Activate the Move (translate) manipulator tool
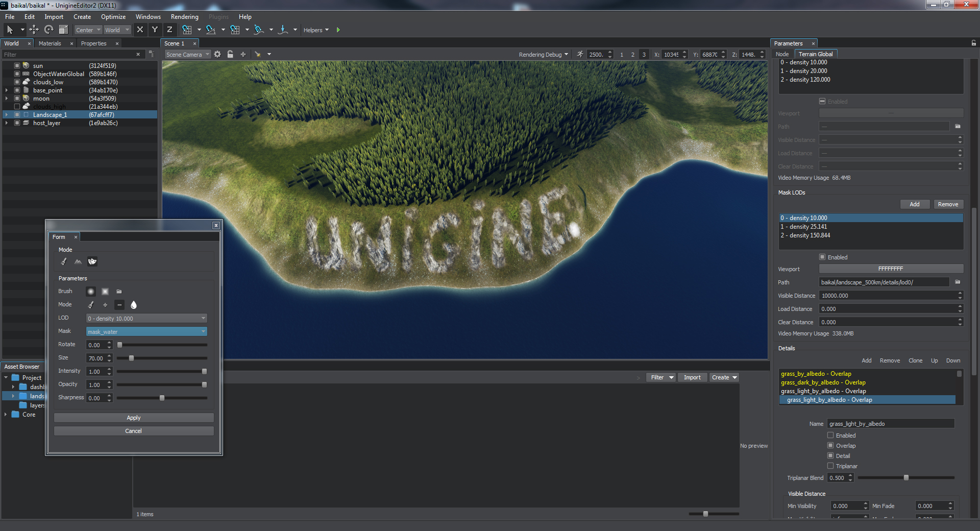 pyautogui.click(x=34, y=30)
